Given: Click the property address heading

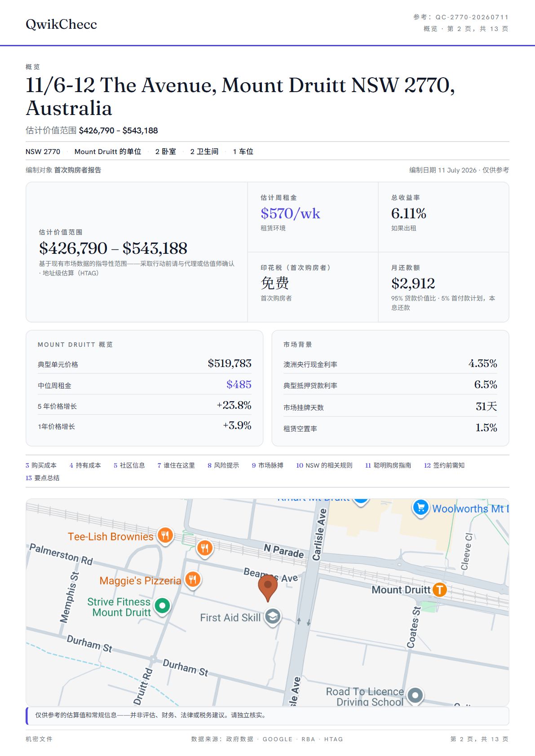Looking at the screenshot, I should 240,97.
